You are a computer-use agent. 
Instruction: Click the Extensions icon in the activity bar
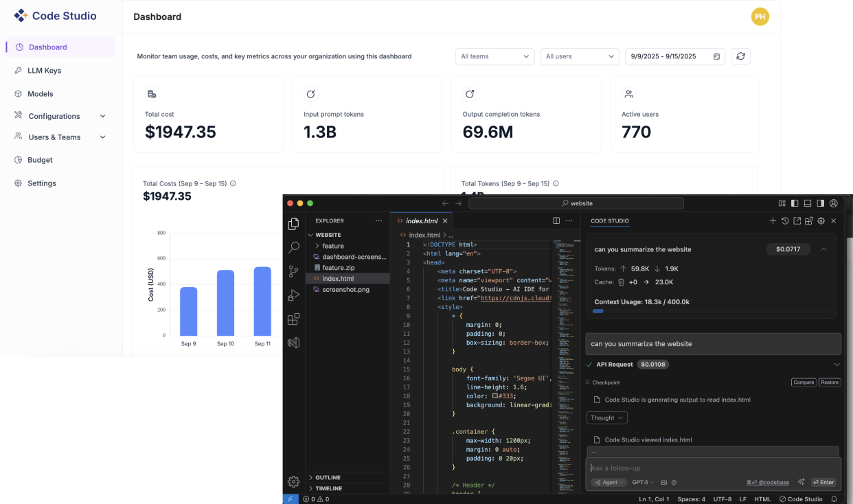293,319
